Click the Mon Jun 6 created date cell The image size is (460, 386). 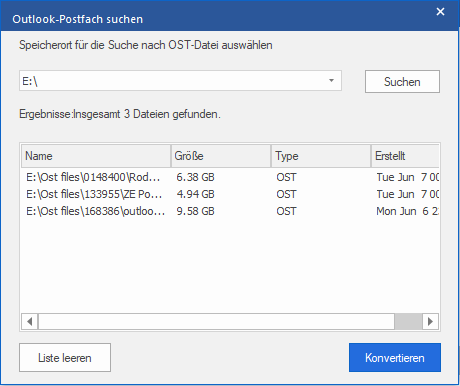(x=407, y=211)
